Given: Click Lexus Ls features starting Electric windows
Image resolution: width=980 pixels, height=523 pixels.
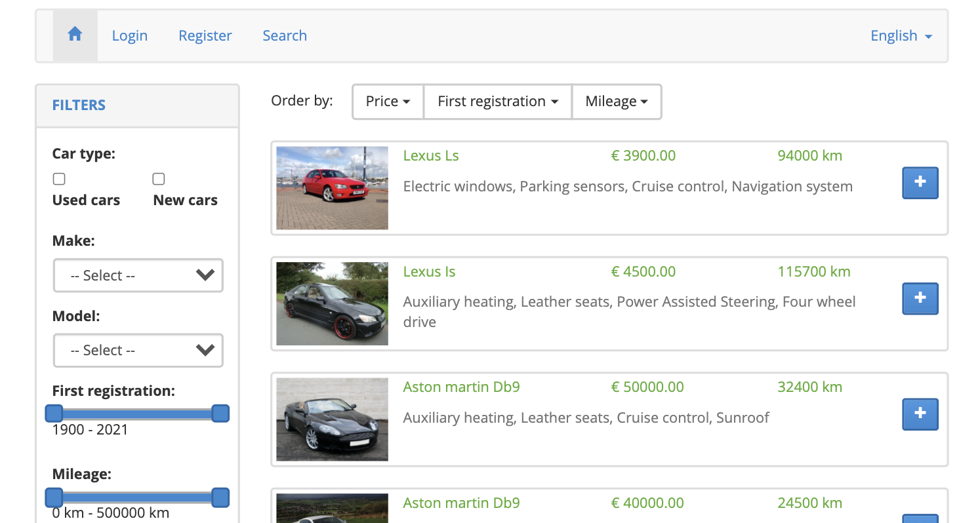Looking at the screenshot, I should pyautogui.click(x=628, y=186).
